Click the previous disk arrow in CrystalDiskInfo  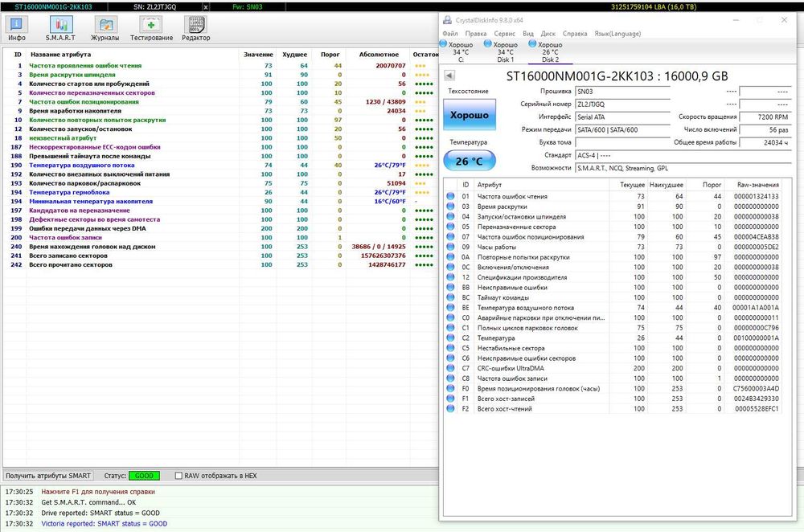[x=449, y=76]
